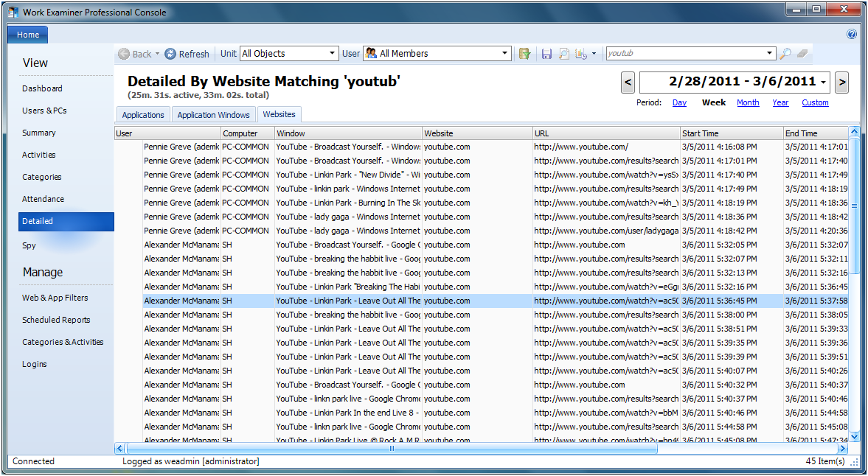Image resolution: width=868 pixels, height=476 pixels.
Task: Click the '45 Item(s)' status bar text
Action: coord(824,461)
